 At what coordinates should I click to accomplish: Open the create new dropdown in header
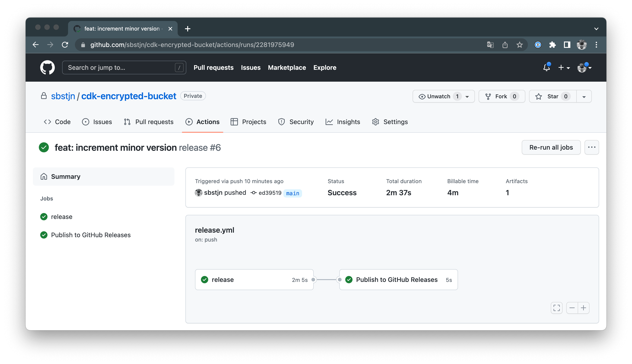pyautogui.click(x=564, y=68)
